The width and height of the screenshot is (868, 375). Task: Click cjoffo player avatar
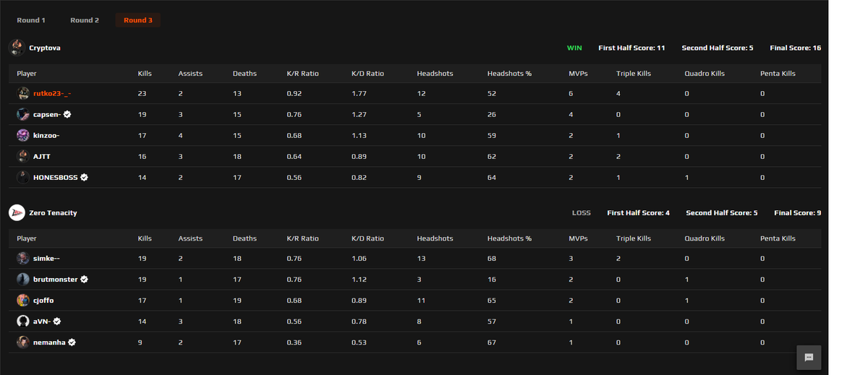coord(23,300)
